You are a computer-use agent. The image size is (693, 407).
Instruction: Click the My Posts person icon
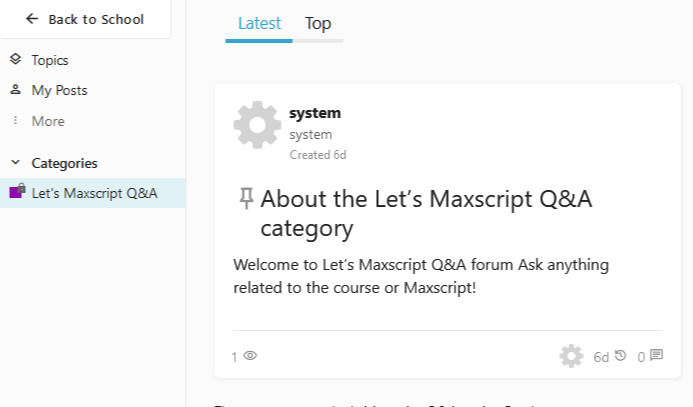pos(15,90)
